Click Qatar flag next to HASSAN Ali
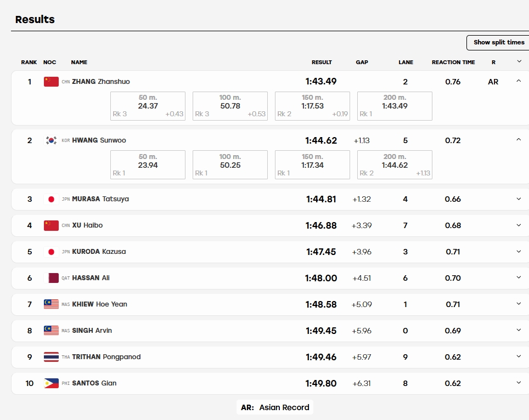 [51, 278]
